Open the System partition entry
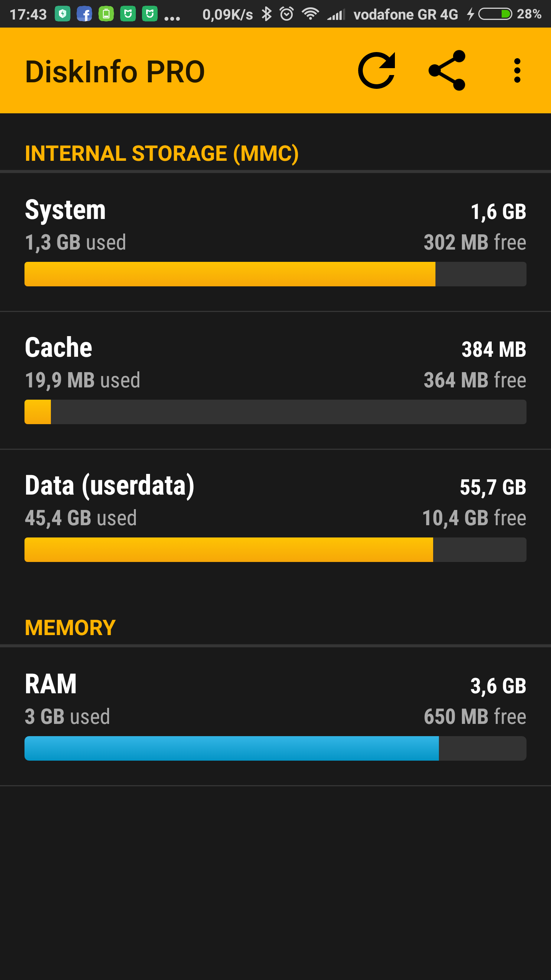 pyautogui.click(x=275, y=226)
